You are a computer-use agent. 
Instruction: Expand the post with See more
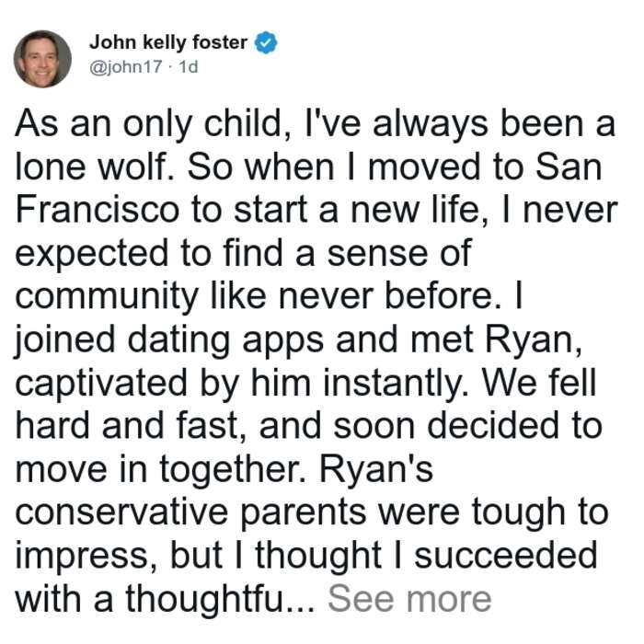click(409, 599)
